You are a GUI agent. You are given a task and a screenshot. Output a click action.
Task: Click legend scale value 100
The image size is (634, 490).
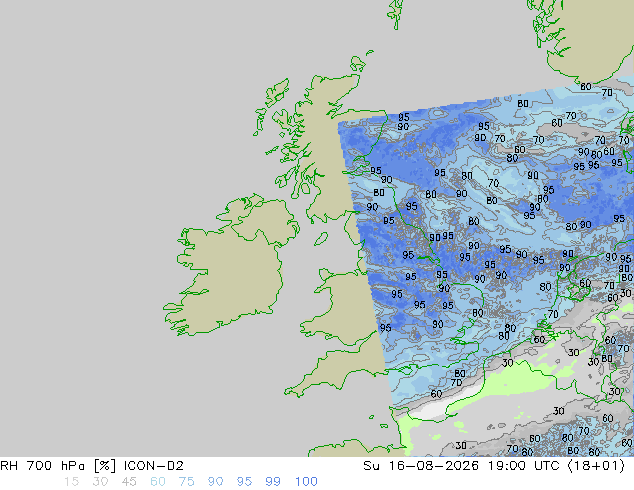pos(306,482)
